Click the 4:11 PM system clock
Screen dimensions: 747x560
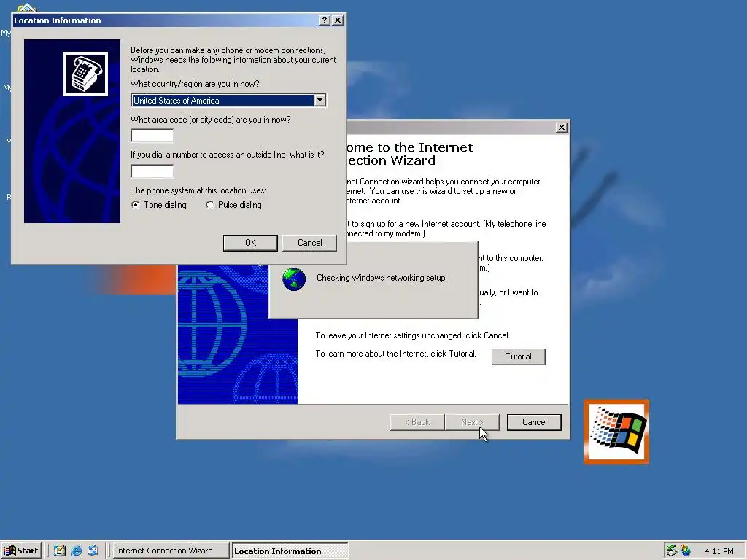pos(719,551)
